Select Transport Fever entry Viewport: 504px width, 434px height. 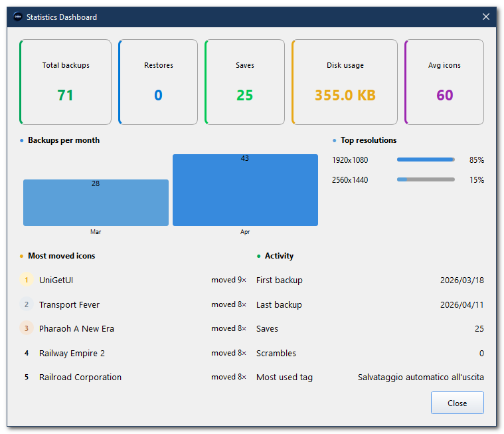click(x=70, y=304)
